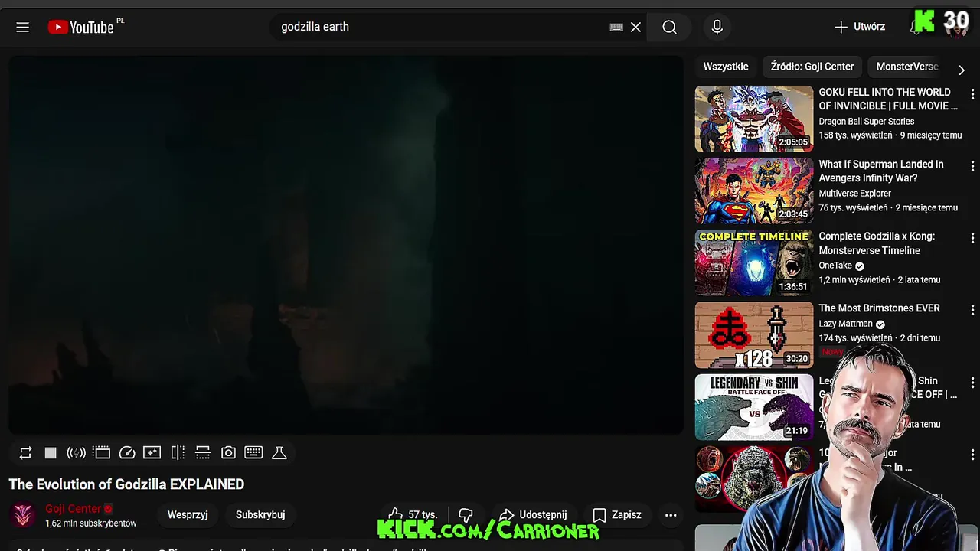Image resolution: width=980 pixels, height=551 pixels.
Task: Take a screenshot with the camera icon
Action: click(228, 453)
